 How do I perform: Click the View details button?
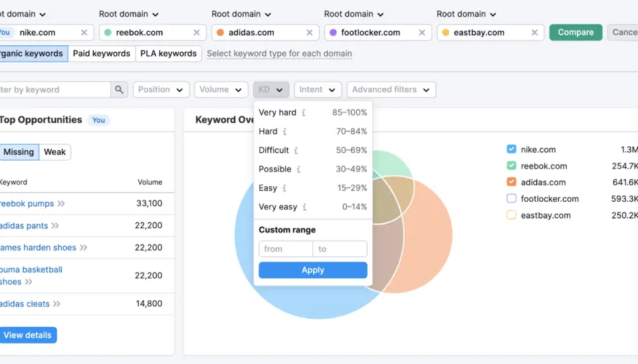coord(27,335)
